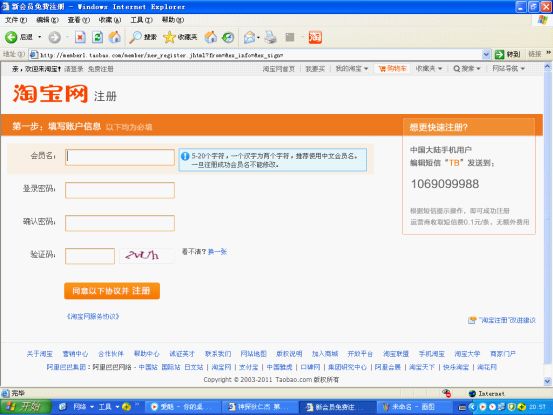Click the page vertical scrollbar down arrow
Screen dimensions: 553x415
pyautogui.click(x=548, y=381)
